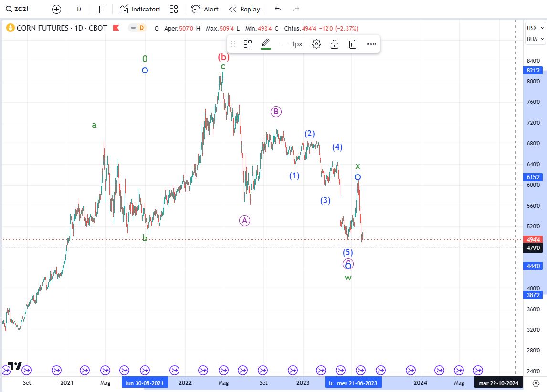Open rollover marker above mer 21-06-2023
The width and height of the screenshot is (547, 392).
360,370
